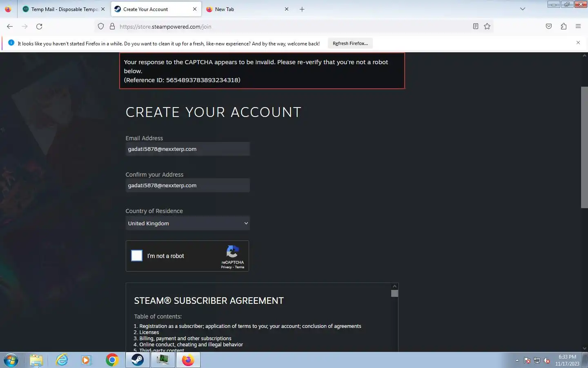Click the agreement box scrollbar thumb
Image resolution: width=588 pixels, height=368 pixels.
point(394,294)
